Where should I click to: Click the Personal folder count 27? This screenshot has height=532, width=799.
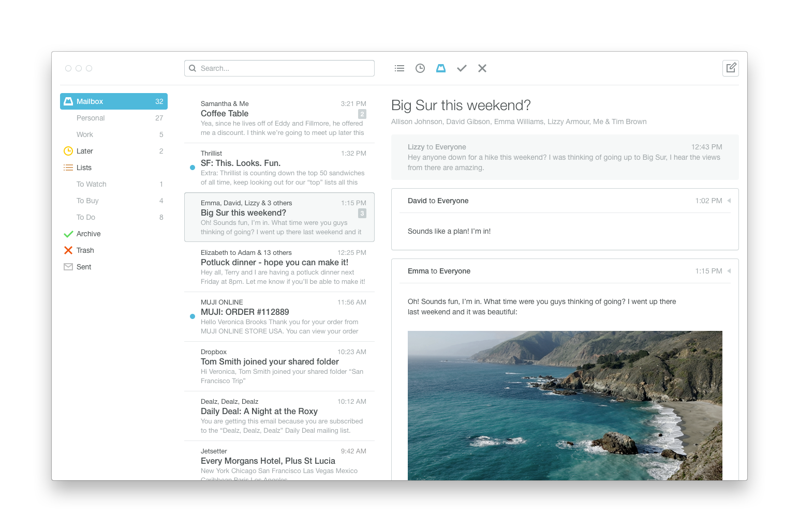pos(159,118)
